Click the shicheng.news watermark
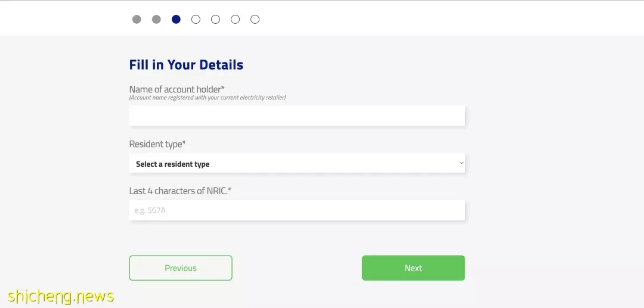 pyautogui.click(x=61, y=296)
